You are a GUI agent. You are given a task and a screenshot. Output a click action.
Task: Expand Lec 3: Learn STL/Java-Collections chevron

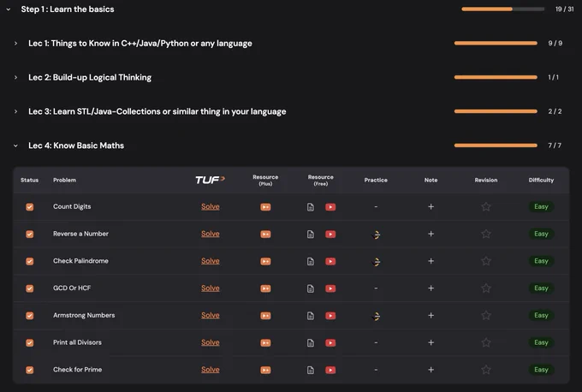click(x=15, y=112)
